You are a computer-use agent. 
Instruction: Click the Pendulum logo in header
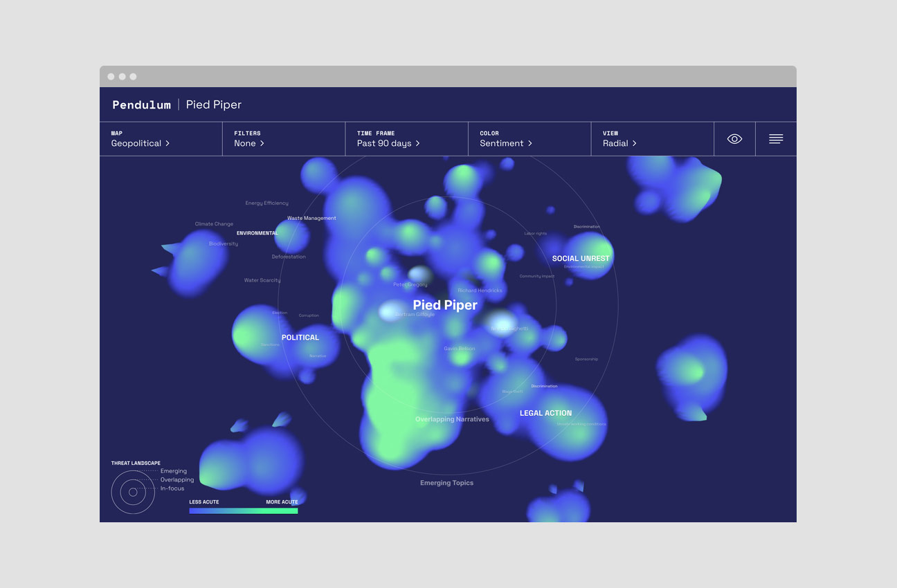(x=141, y=104)
